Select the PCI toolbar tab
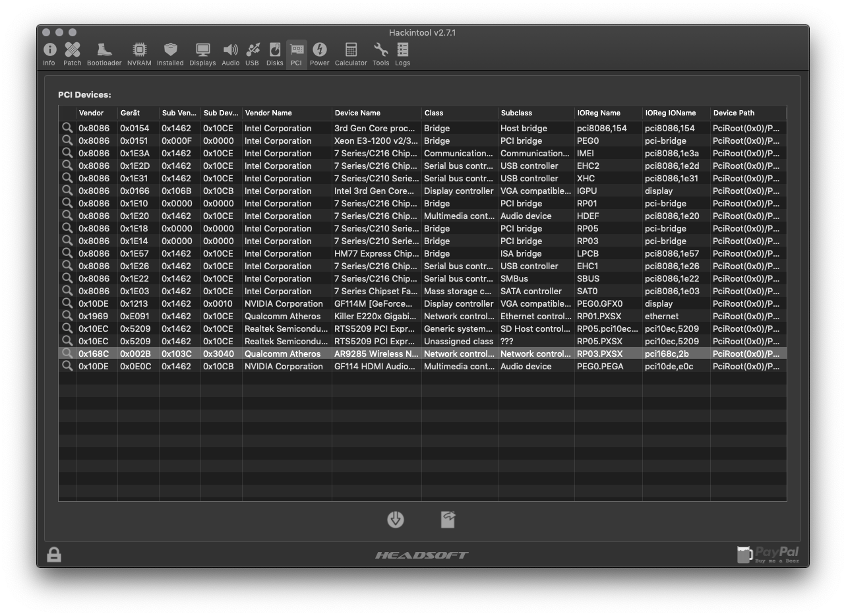846x616 pixels. [296, 55]
